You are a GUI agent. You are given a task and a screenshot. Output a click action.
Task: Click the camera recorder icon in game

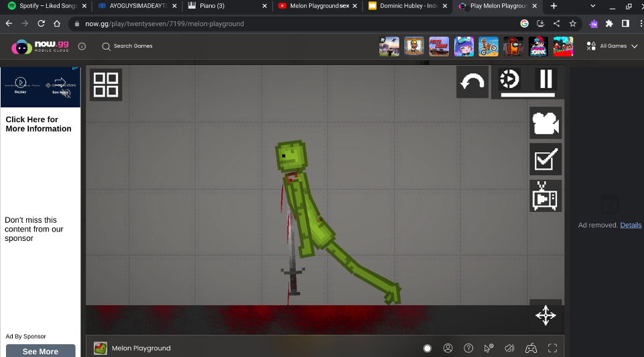(545, 123)
